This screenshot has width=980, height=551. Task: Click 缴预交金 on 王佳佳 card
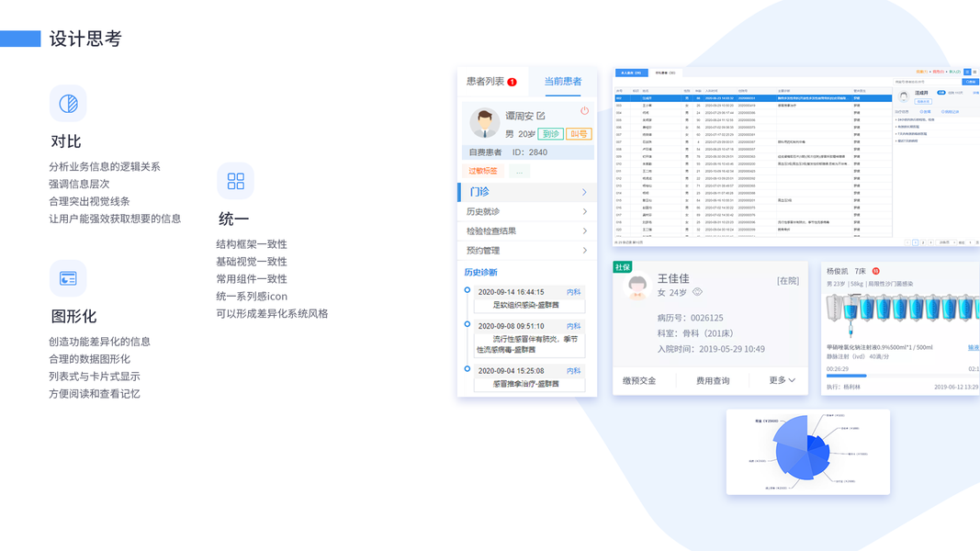(x=638, y=380)
